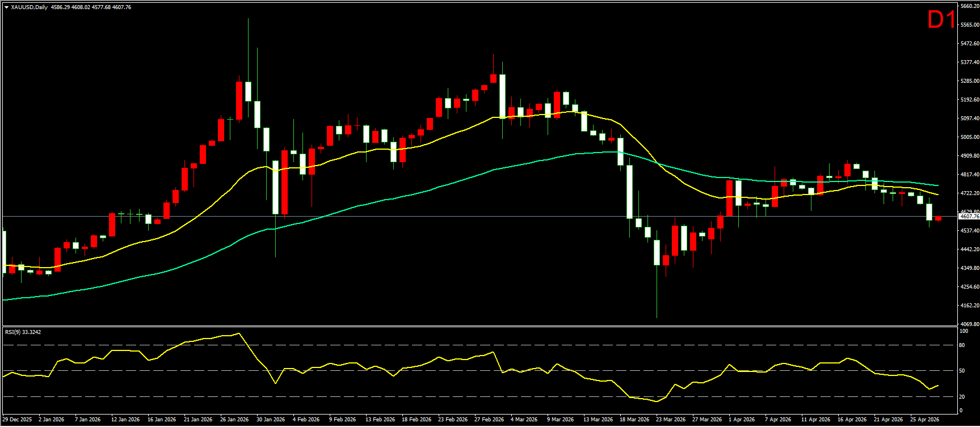The image size is (980, 427).
Task: Click the 4069.80 price axis label
Action: pos(969,324)
